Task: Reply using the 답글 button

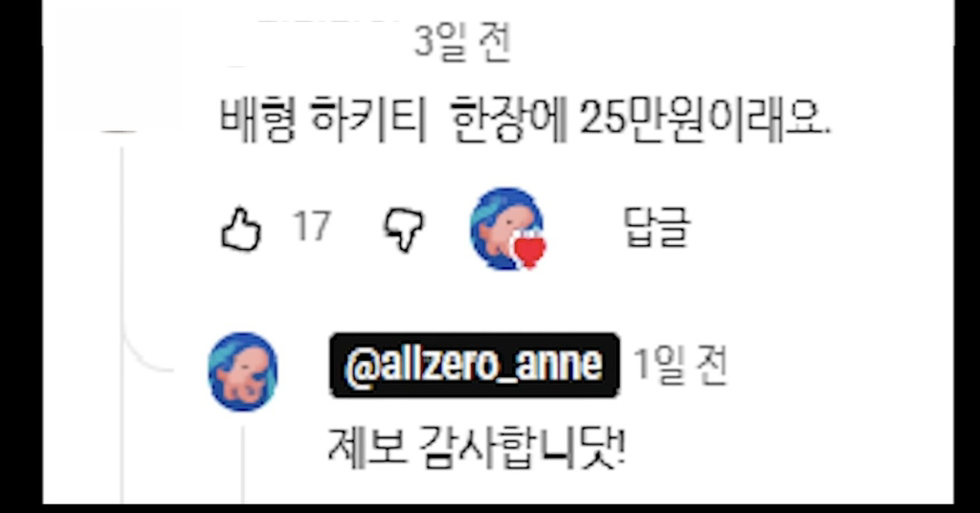Action: point(657,228)
